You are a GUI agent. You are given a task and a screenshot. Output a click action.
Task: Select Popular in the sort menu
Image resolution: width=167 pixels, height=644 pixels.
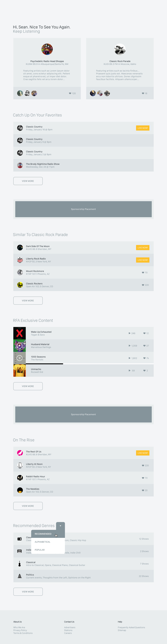[x=40, y=550]
